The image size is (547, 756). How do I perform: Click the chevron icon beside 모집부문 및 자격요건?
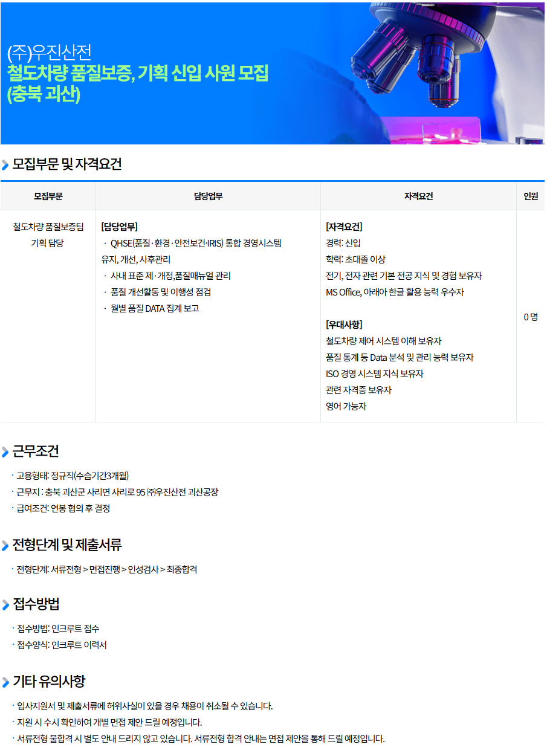point(5,165)
